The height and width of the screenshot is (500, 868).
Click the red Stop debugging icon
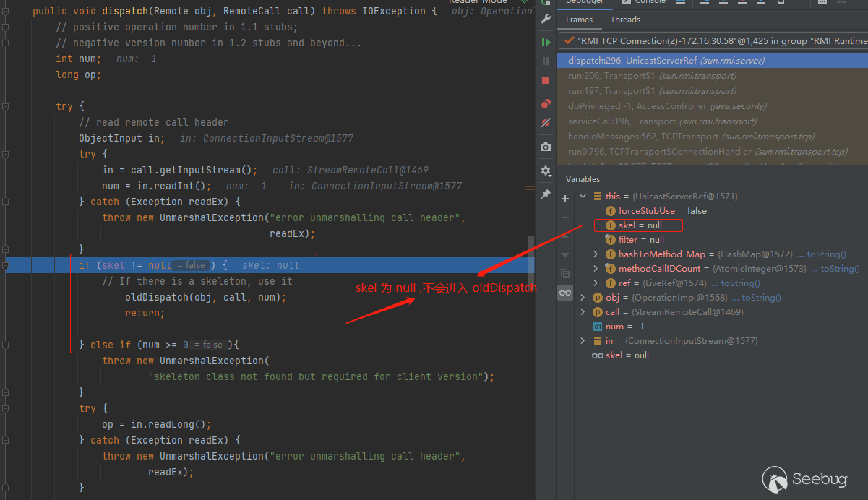point(546,80)
